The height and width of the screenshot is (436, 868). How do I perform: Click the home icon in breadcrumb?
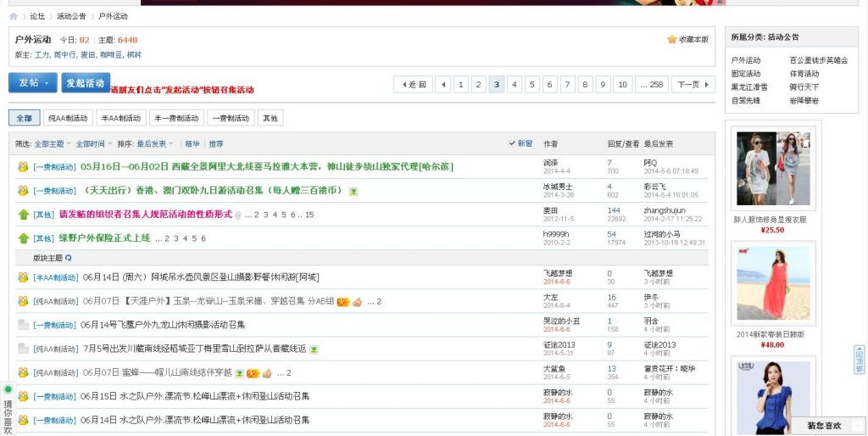point(14,16)
